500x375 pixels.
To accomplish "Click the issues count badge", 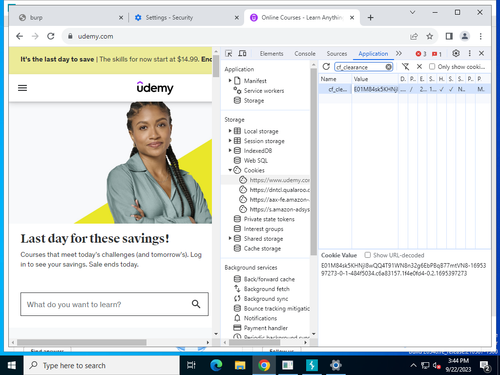I will coord(437,54).
